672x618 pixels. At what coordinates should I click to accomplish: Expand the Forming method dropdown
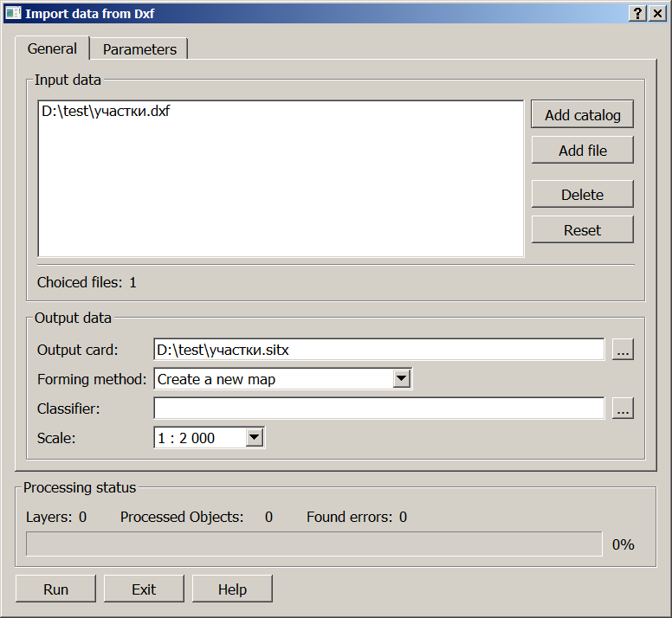coord(402,379)
